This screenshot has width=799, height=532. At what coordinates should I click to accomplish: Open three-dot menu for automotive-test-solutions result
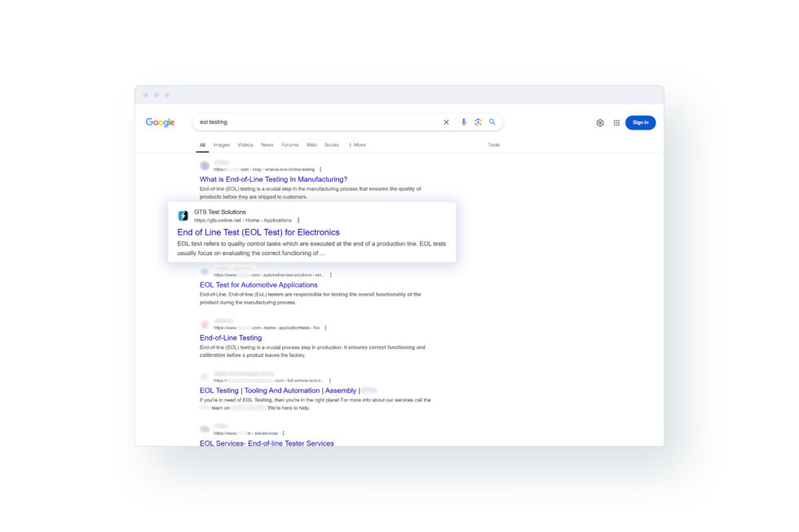331,275
